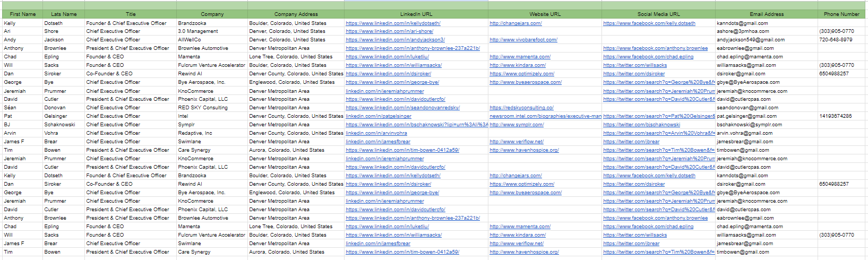Select the ashore@3pmhoa.com email cell
Image resolution: width=868 pixels, height=260 pixels.
tap(767, 31)
